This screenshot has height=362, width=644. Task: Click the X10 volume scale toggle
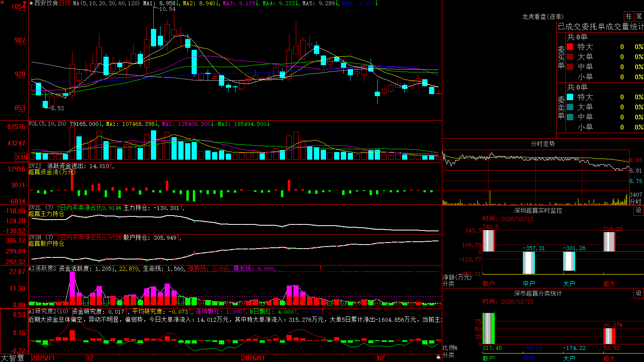(x=21, y=157)
